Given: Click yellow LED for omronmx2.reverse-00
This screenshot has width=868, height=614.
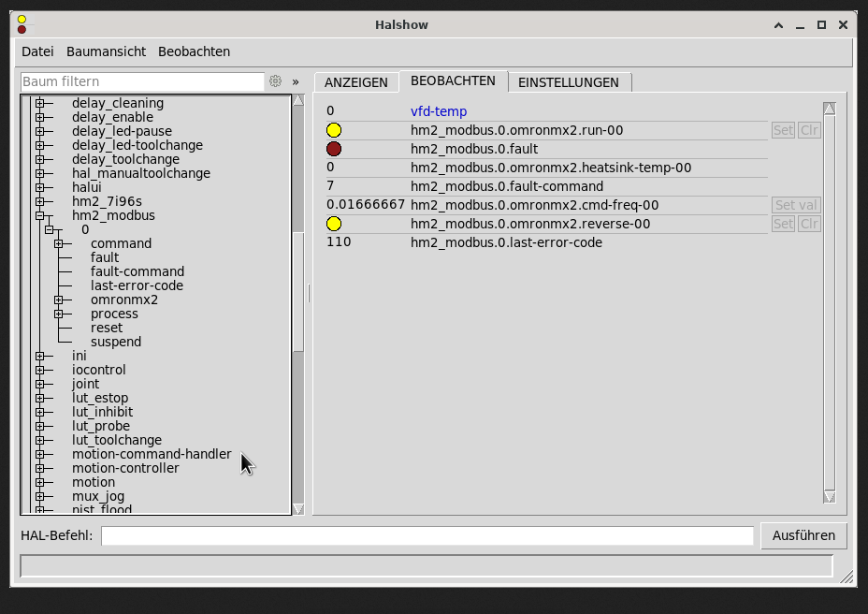Looking at the screenshot, I should click(334, 224).
